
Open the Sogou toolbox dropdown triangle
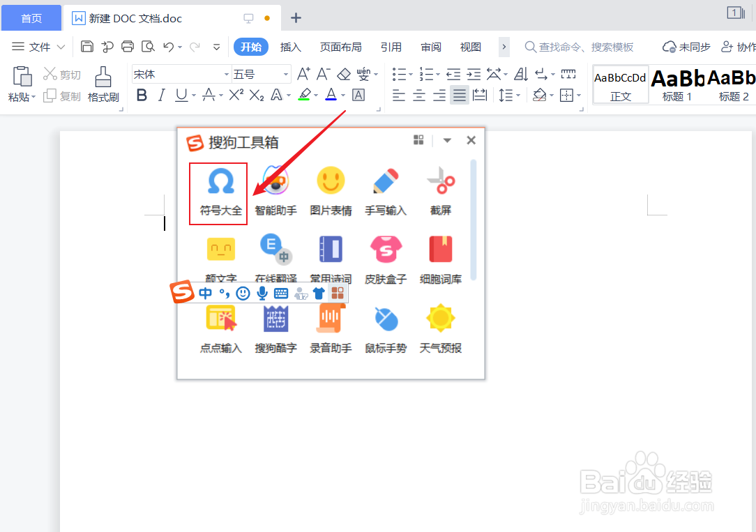pyautogui.click(x=447, y=140)
